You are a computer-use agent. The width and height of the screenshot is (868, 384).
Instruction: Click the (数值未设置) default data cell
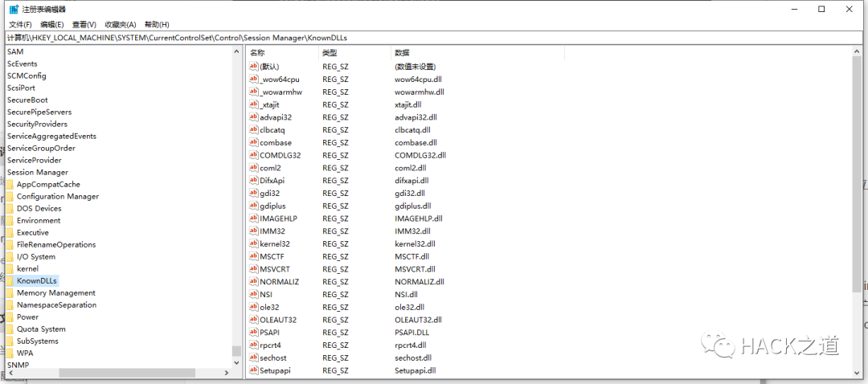pos(414,67)
